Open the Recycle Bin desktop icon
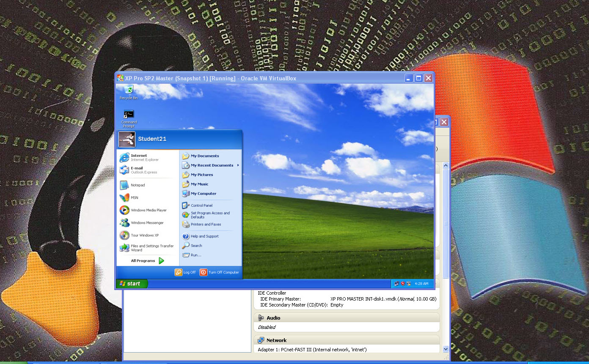 128,91
